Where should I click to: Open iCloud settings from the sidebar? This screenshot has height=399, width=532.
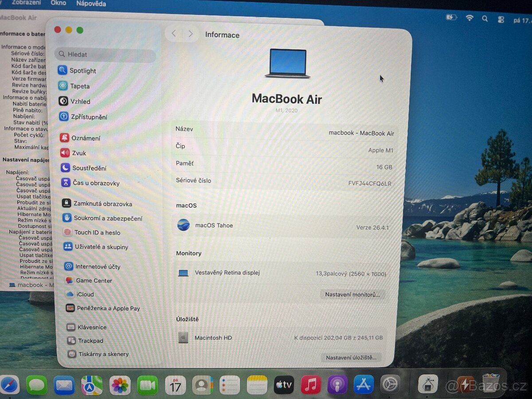point(84,294)
